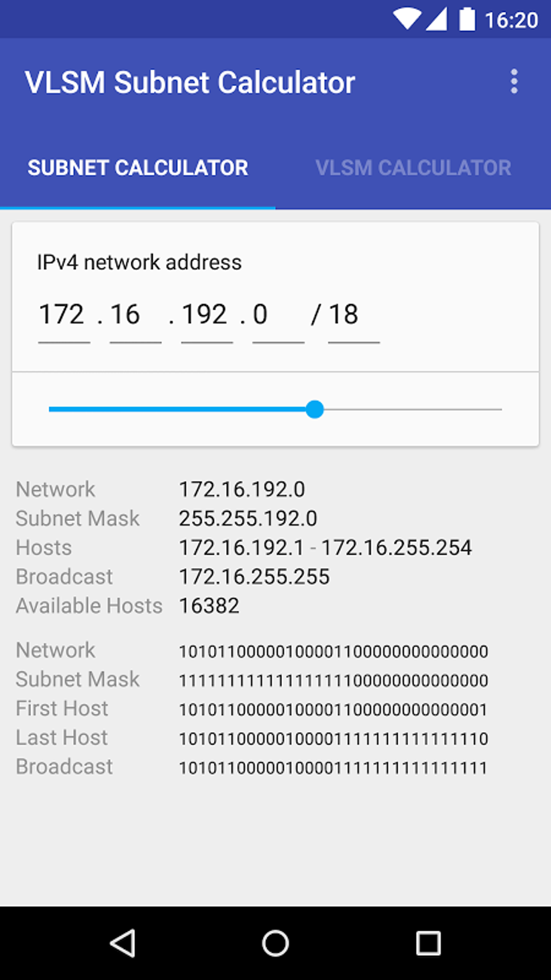Tap the battery icon in status bar
This screenshot has width=551, height=980.
[467, 19]
